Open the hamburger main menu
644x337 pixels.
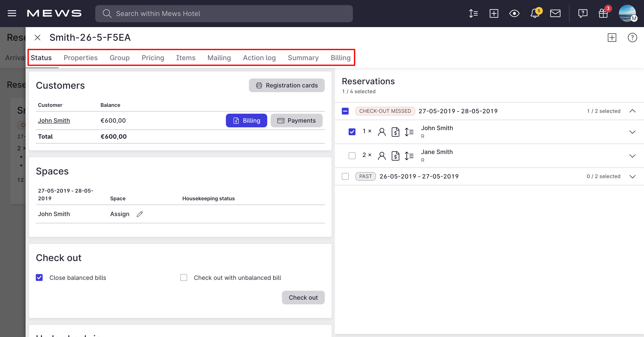click(x=12, y=13)
